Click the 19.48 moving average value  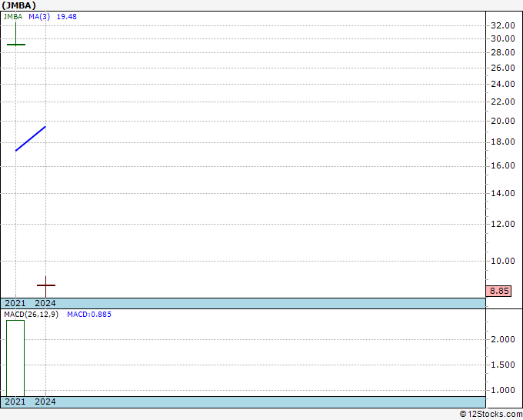coord(67,17)
